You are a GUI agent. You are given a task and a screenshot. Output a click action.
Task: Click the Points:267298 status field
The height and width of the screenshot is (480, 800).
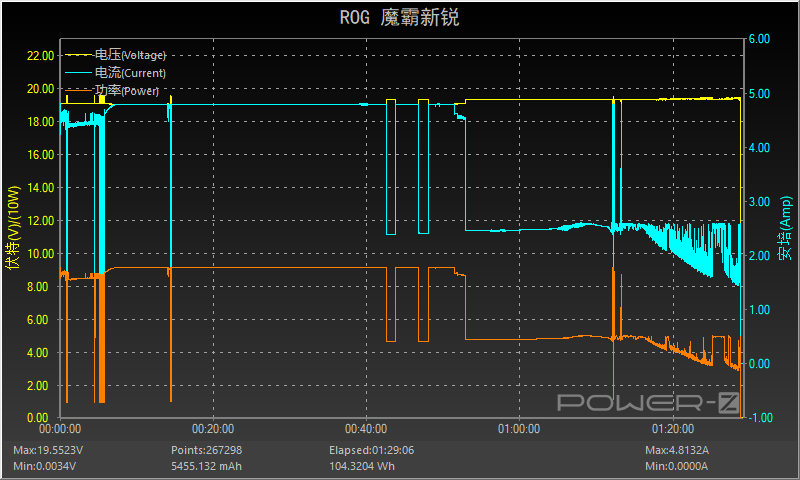click(207, 450)
